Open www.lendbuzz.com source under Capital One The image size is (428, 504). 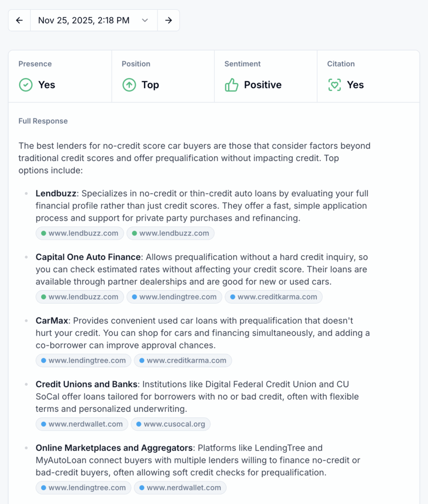pos(80,297)
